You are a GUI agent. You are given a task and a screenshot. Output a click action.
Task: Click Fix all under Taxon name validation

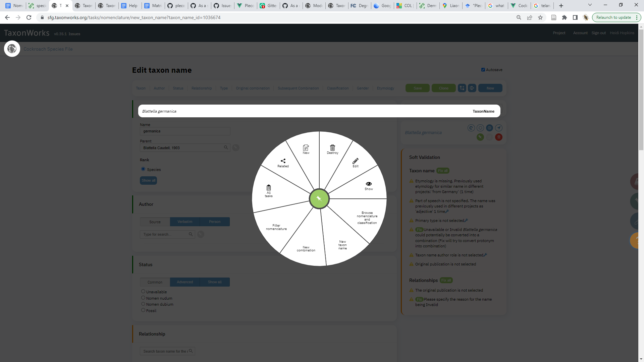coord(443,171)
